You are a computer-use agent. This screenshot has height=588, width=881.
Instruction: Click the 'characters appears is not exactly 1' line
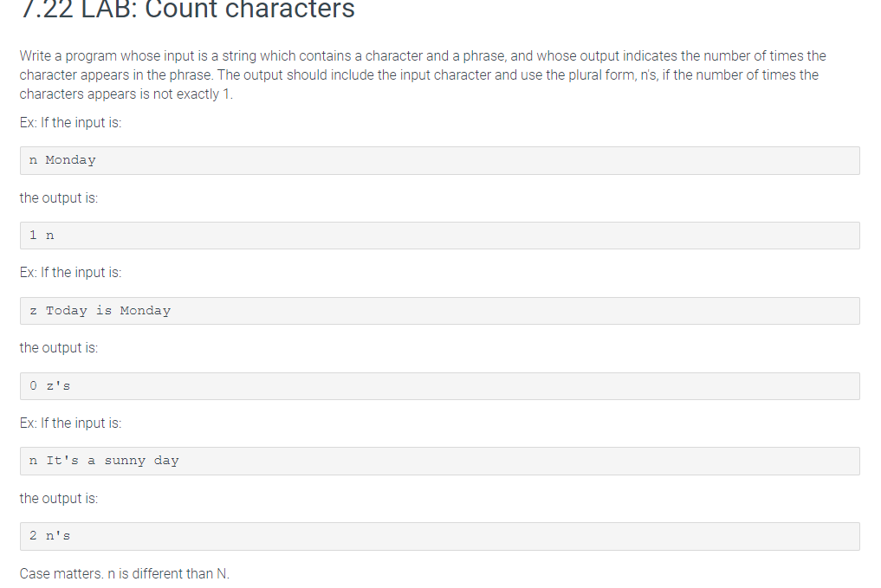pos(126,94)
